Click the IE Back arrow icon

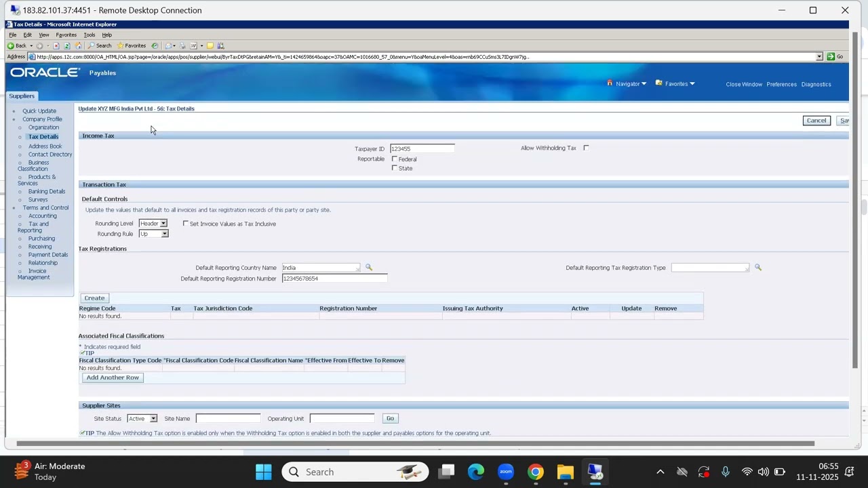click(x=11, y=45)
